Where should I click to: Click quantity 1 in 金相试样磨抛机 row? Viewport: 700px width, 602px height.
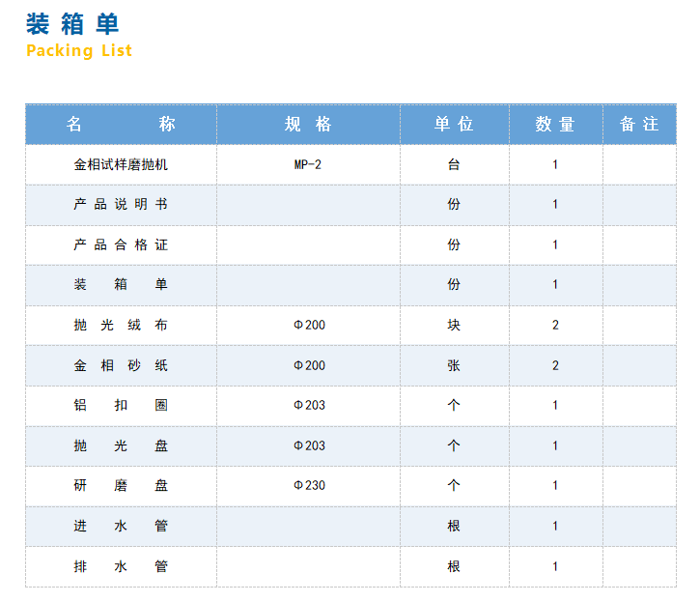(556, 164)
